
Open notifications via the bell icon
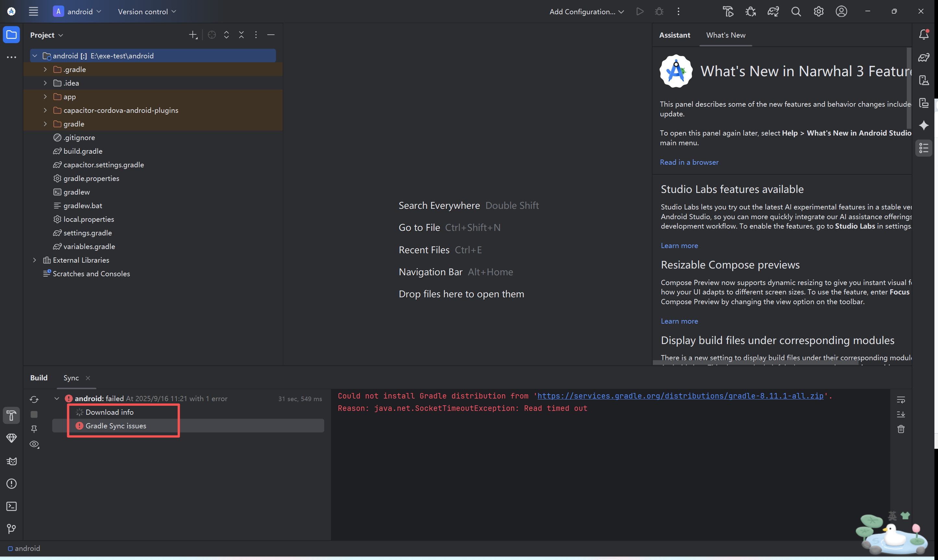pos(924,34)
